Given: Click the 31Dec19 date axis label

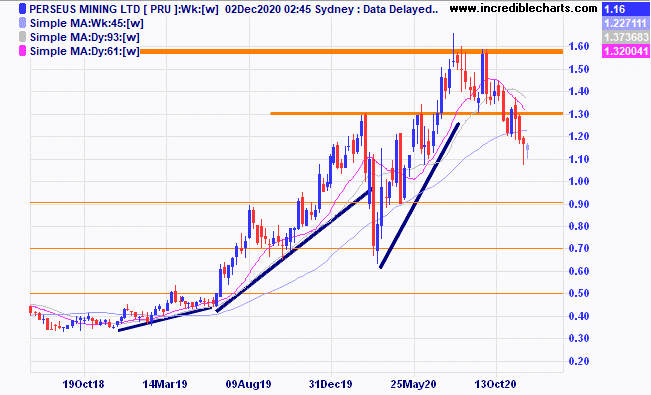Looking at the screenshot, I should point(330,384).
